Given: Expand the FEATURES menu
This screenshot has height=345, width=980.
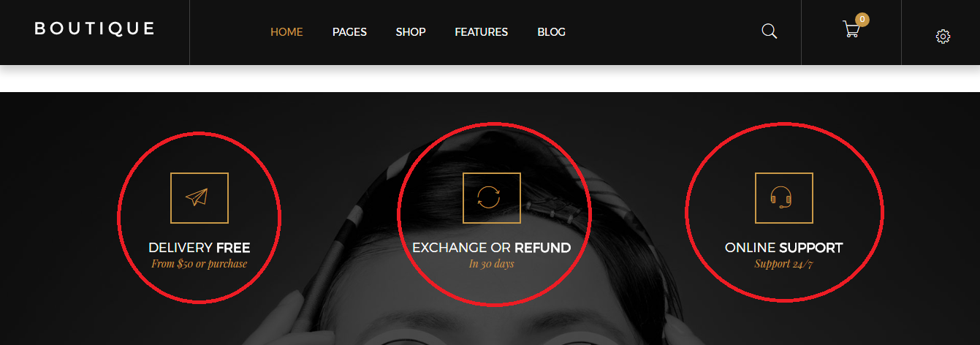Looking at the screenshot, I should pos(481,32).
